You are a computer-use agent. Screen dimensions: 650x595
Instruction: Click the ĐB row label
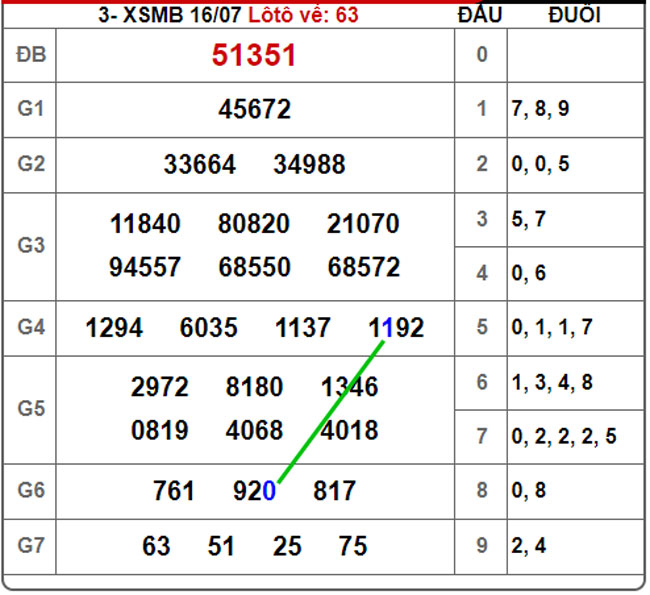28,55
